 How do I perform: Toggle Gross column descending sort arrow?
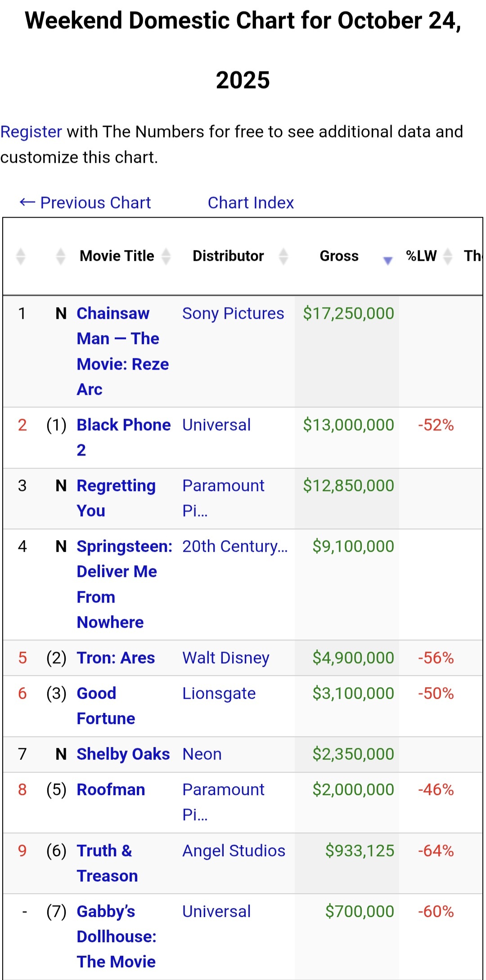pyautogui.click(x=387, y=260)
